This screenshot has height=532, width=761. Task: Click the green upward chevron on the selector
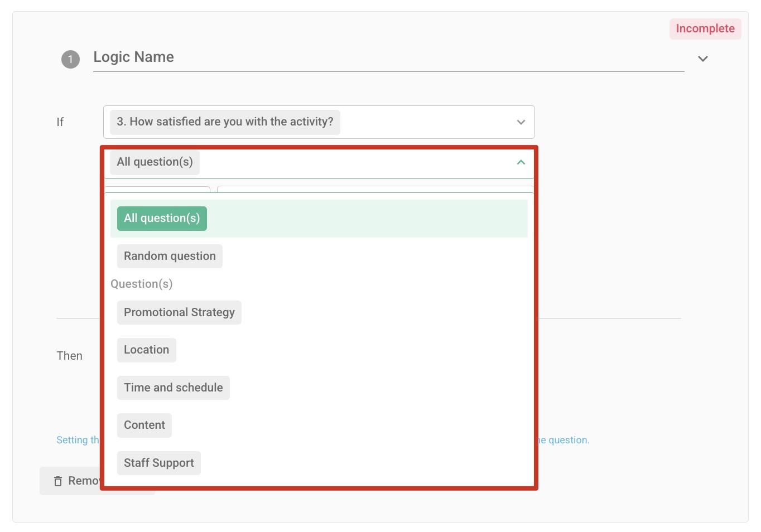click(x=520, y=162)
